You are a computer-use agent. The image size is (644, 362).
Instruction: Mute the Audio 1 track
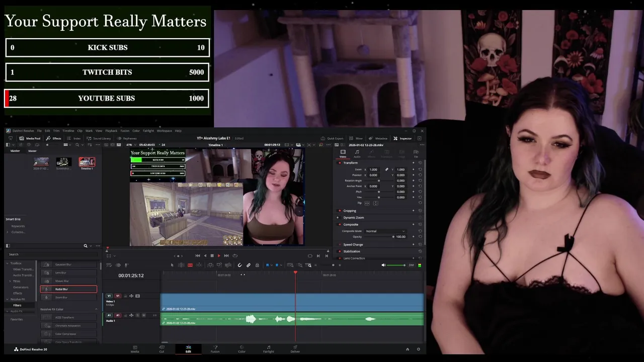(x=143, y=315)
